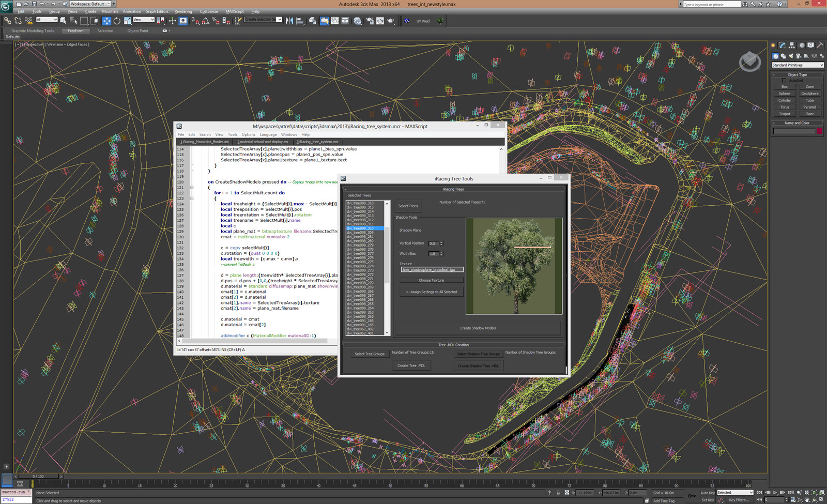Select the Cameras category icon
Viewport: 827px width, 504px height.
click(x=799, y=56)
